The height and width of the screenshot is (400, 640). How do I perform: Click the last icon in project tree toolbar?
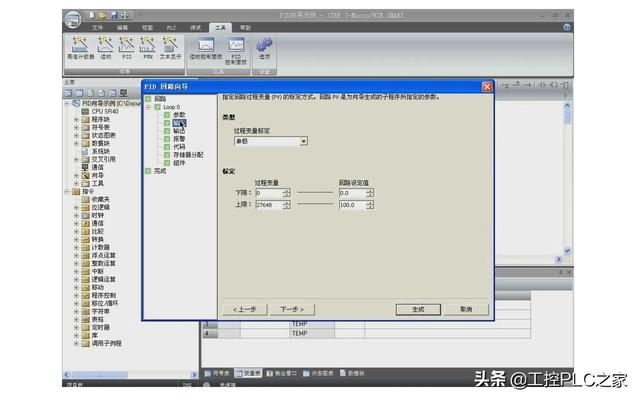(x=124, y=93)
